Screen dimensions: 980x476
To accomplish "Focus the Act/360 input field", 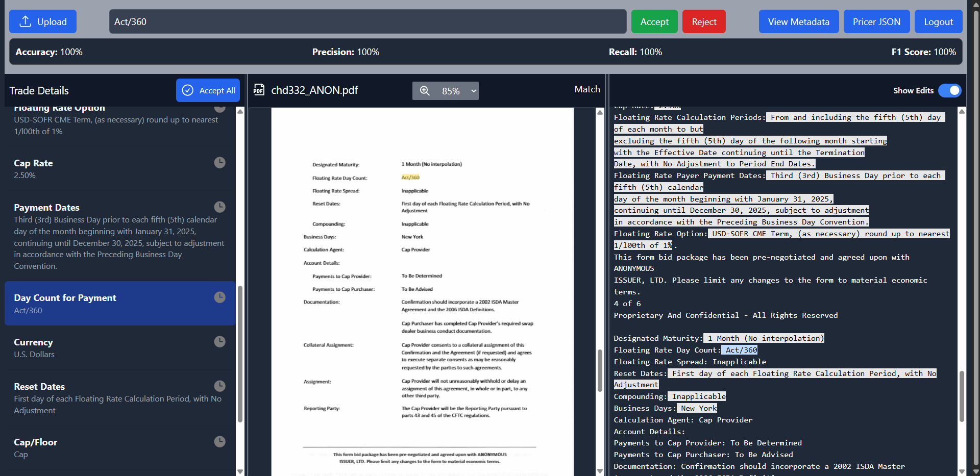I will [367, 21].
